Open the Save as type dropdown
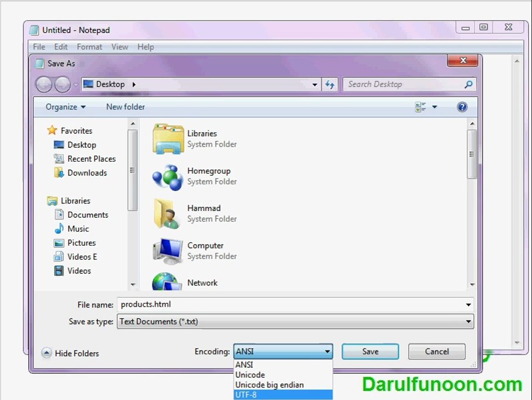532x400 pixels. (x=295, y=321)
